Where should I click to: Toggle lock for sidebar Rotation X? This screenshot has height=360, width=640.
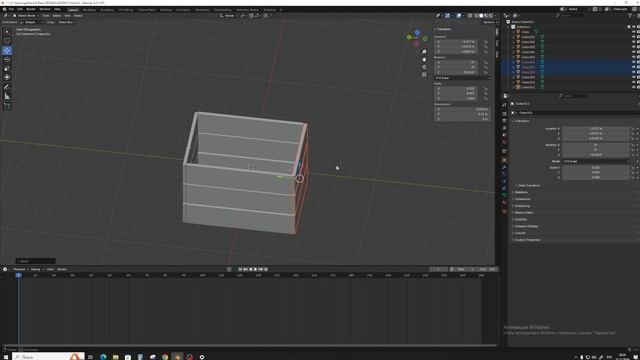tap(486, 62)
